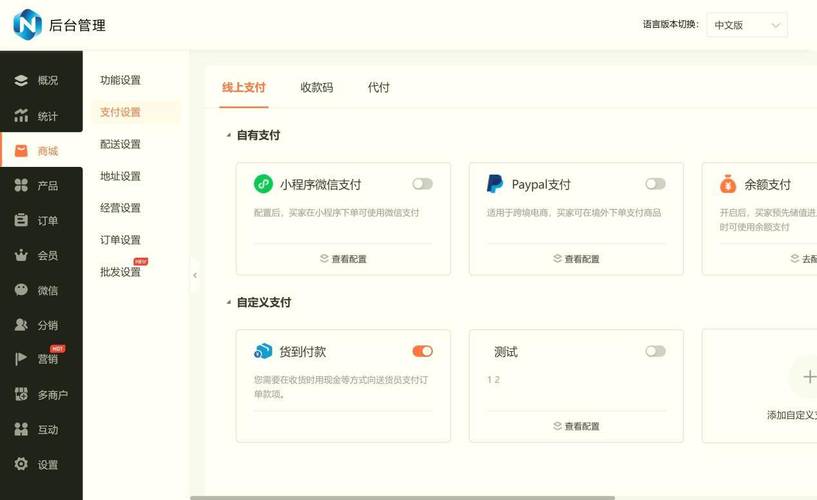Open 地址设置 in the submenu
817x500 pixels.
tap(120, 176)
